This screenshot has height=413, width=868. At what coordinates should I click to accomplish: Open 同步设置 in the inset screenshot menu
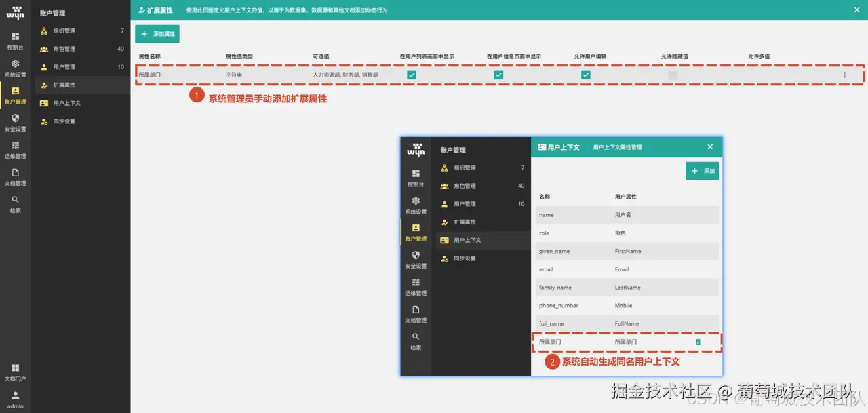pos(483,258)
